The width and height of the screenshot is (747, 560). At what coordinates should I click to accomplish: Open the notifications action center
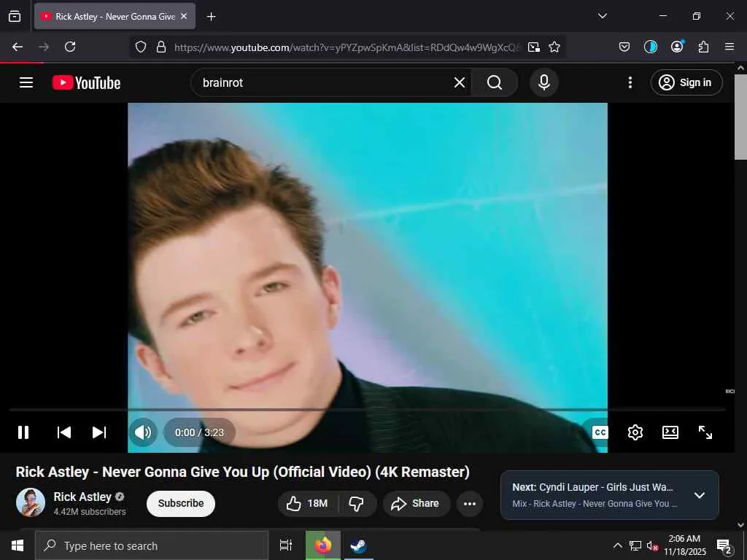(724, 547)
